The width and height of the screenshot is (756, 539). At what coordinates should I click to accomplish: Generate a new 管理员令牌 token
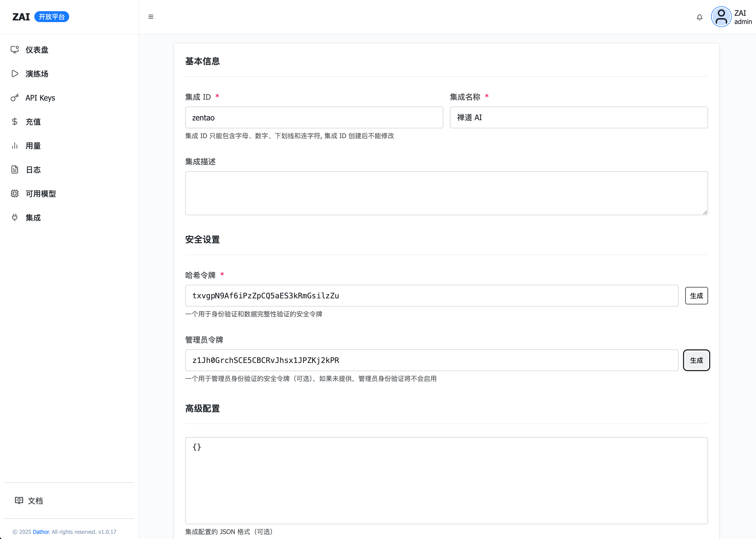(x=696, y=360)
